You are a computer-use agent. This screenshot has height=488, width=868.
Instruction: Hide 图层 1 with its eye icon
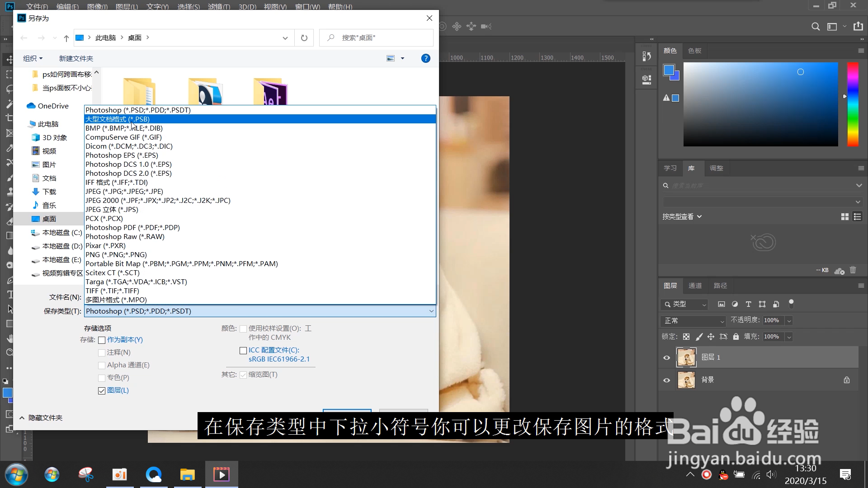666,358
